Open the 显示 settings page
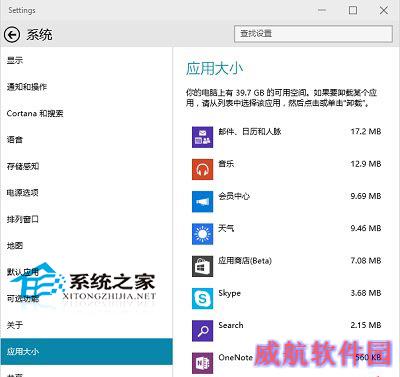Viewport: 400px width, 377px height. click(x=15, y=61)
